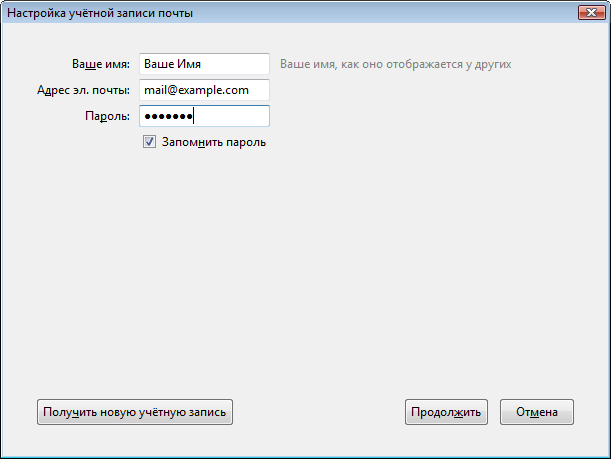Click the 'Адрес эл. почты' email field

click(x=204, y=90)
